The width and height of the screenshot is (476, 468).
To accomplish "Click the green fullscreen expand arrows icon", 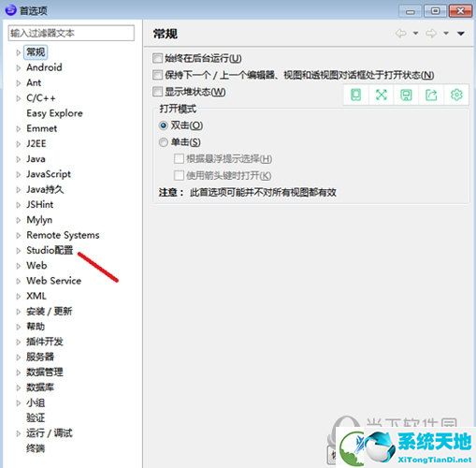I will (381, 95).
